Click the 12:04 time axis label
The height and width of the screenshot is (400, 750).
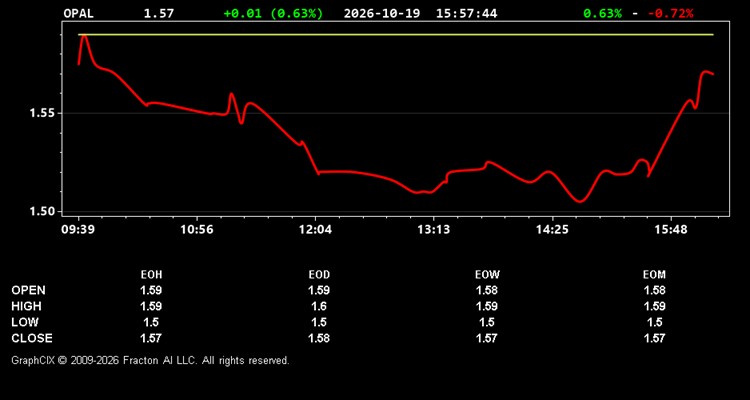click(315, 230)
